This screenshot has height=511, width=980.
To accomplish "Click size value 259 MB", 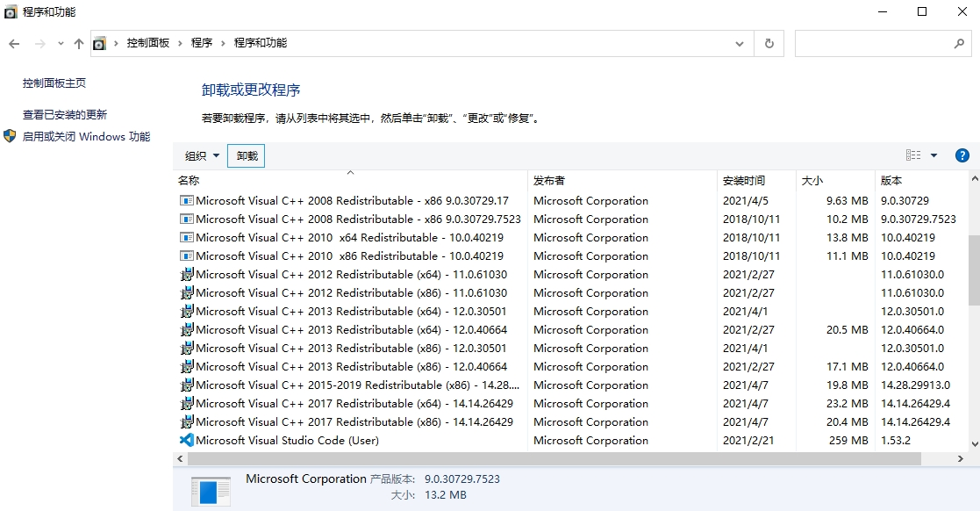I will pos(848,441).
